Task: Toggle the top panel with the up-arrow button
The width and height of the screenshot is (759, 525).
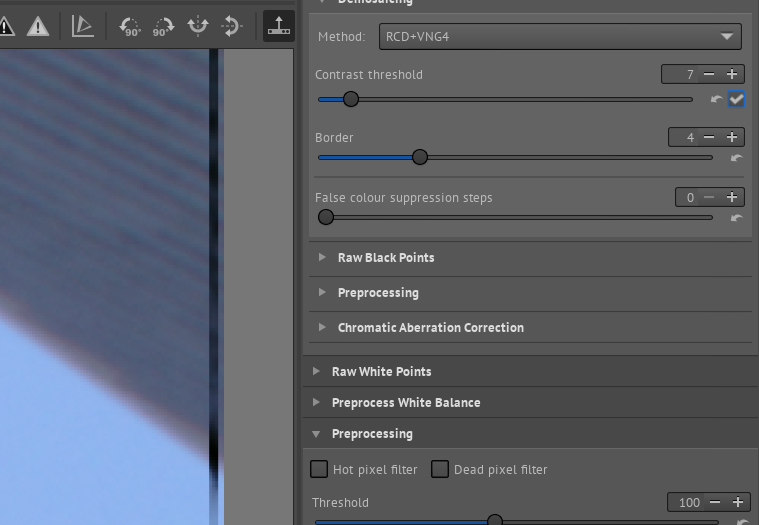Action: pos(279,26)
